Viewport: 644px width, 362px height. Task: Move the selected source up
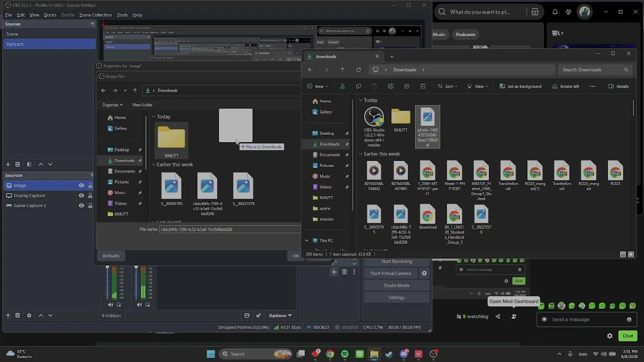pyautogui.click(x=41, y=315)
